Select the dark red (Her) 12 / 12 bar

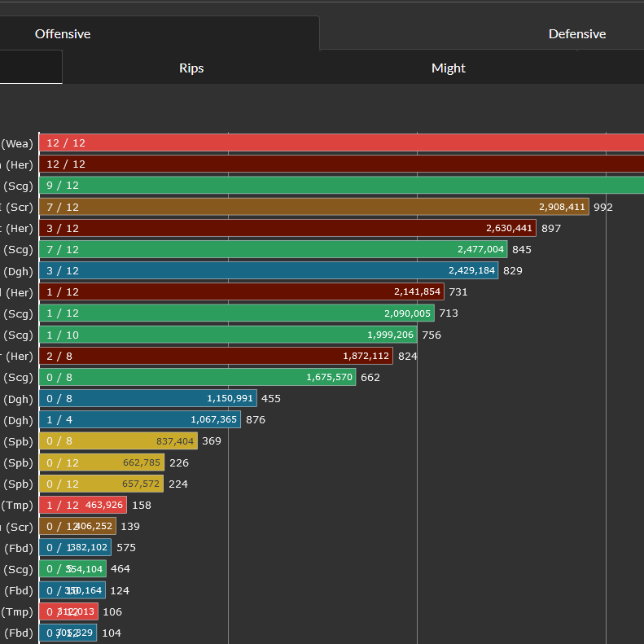341,164
